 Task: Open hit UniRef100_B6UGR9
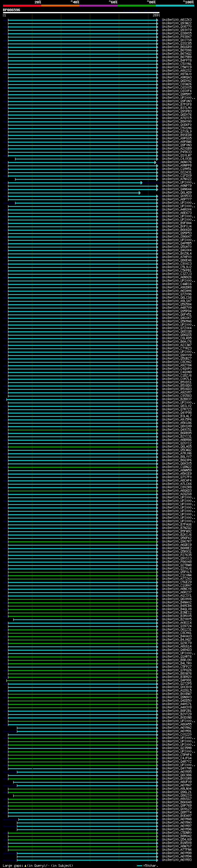pyautogui.click(x=177, y=47)
